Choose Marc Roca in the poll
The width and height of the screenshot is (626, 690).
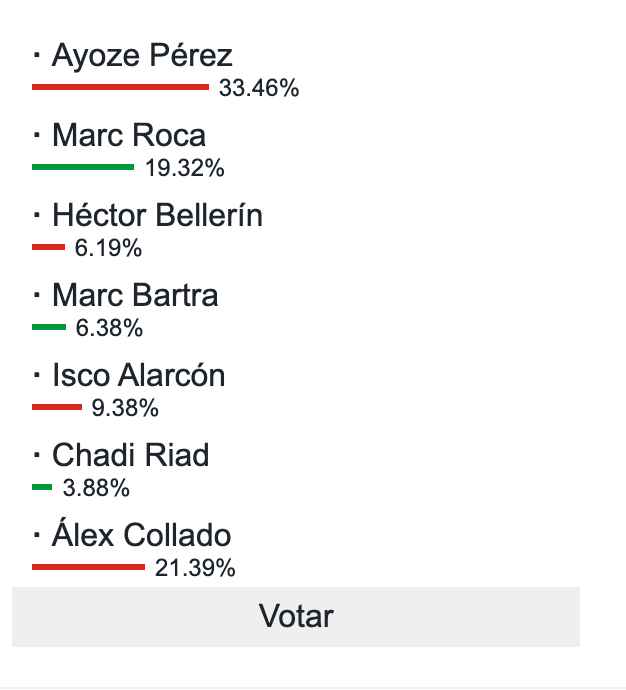click(x=128, y=136)
